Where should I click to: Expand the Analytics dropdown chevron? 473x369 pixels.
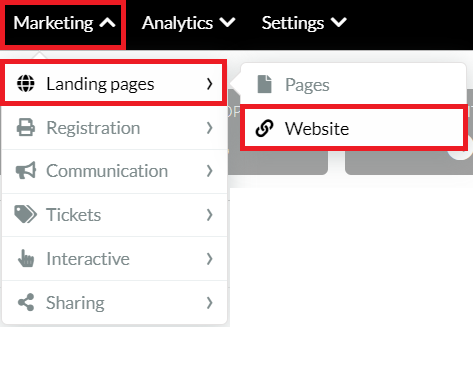click(227, 23)
